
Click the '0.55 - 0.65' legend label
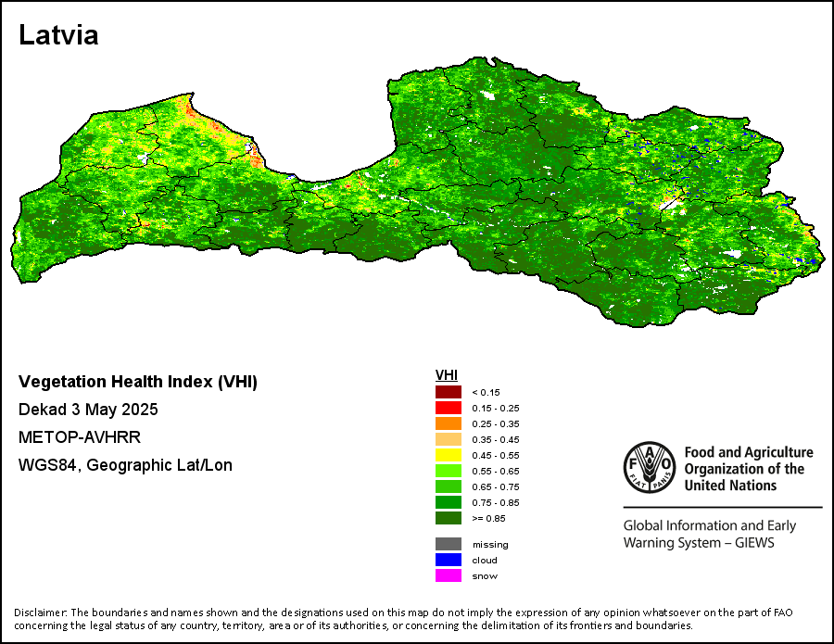[496, 471]
